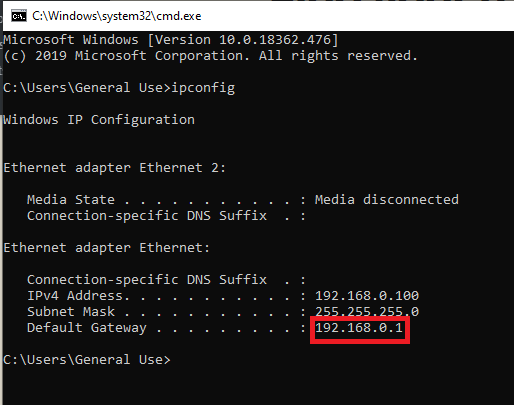Click the DNS Suffix line under Ethernet 2
The image size is (514, 405).
coord(166,216)
